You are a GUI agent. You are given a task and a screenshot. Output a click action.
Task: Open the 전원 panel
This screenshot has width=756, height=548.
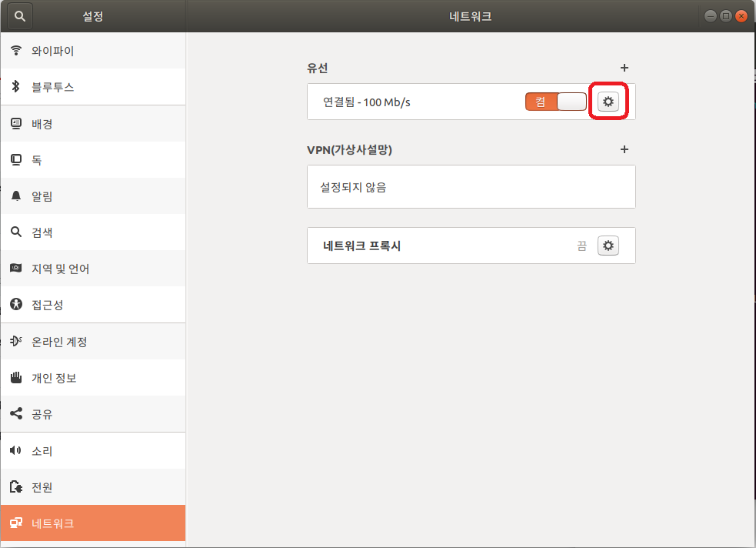pyautogui.click(x=93, y=487)
